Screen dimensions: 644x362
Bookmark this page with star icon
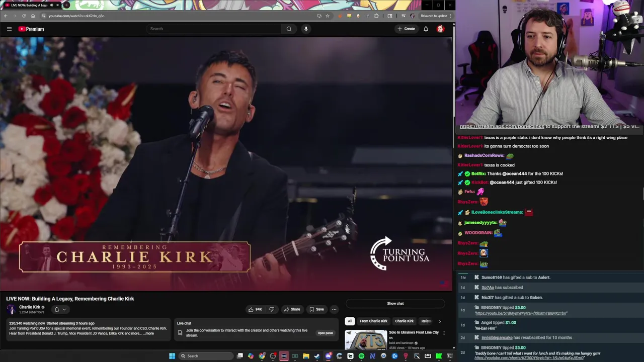328,16
